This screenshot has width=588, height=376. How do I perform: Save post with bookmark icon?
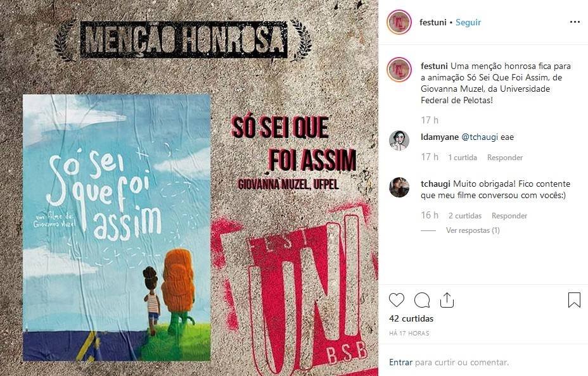[574, 300]
